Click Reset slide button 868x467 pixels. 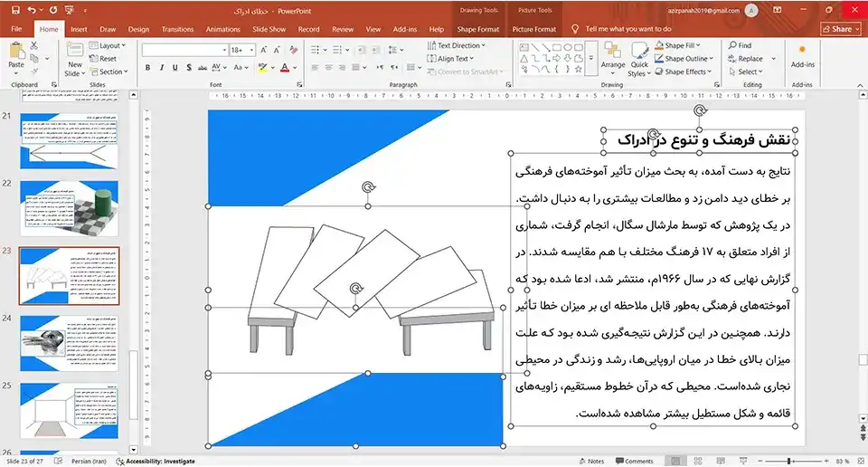pyautogui.click(x=103, y=59)
